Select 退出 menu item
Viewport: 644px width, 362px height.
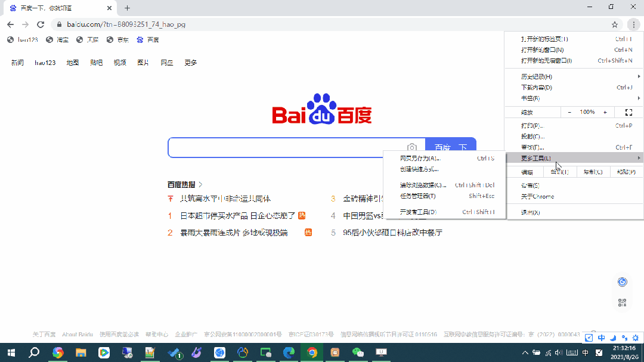point(575,212)
